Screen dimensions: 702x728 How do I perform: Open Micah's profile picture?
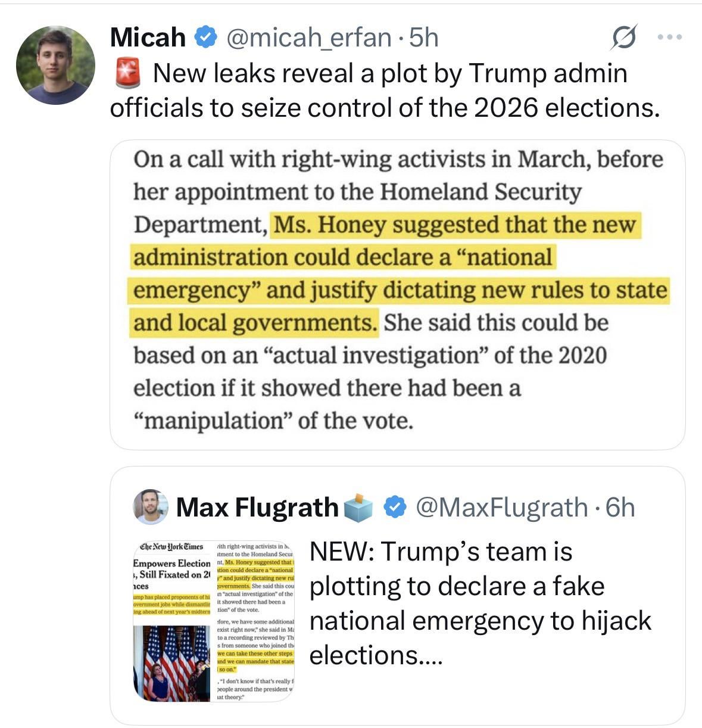pyautogui.click(x=55, y=66)
